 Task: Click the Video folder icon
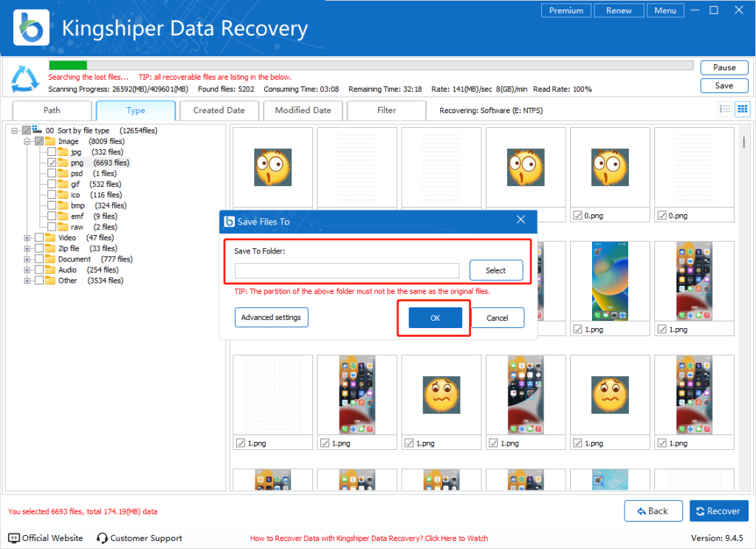pyautogui.click(x=50, y=237)
